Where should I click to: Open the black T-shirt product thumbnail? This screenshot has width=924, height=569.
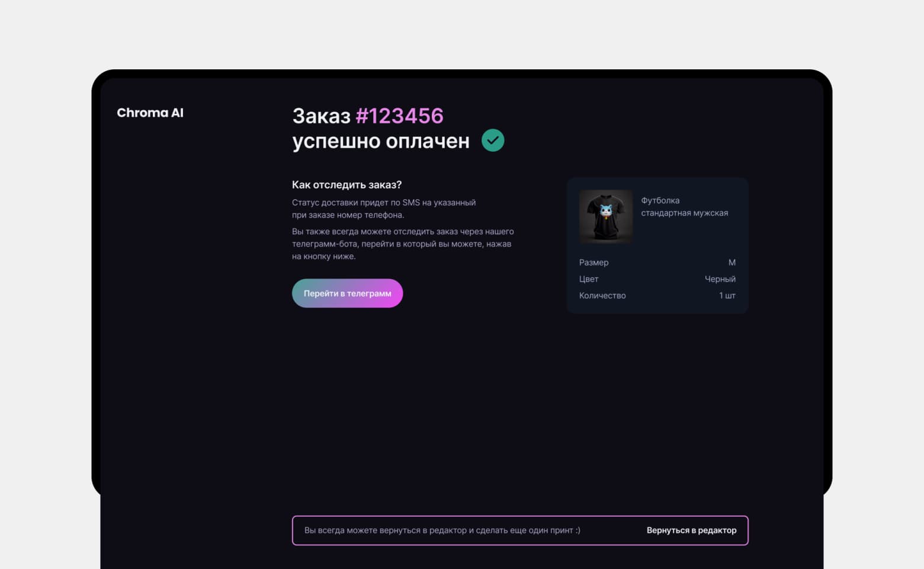pyautogui.click(x=605, y=216)
